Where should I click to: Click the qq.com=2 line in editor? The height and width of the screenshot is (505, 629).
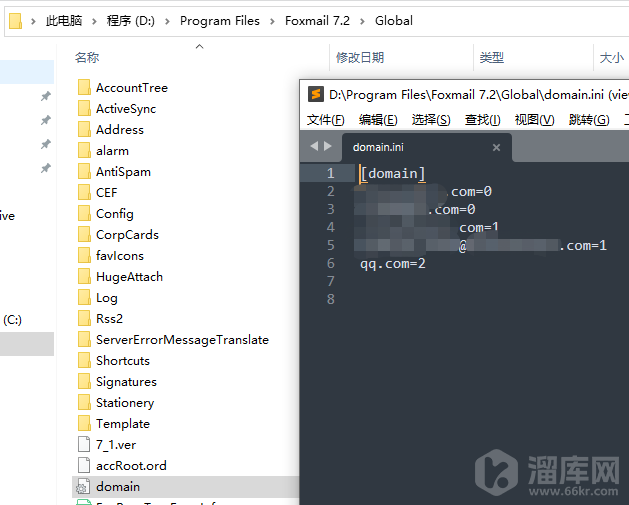[x=393, y=264]
